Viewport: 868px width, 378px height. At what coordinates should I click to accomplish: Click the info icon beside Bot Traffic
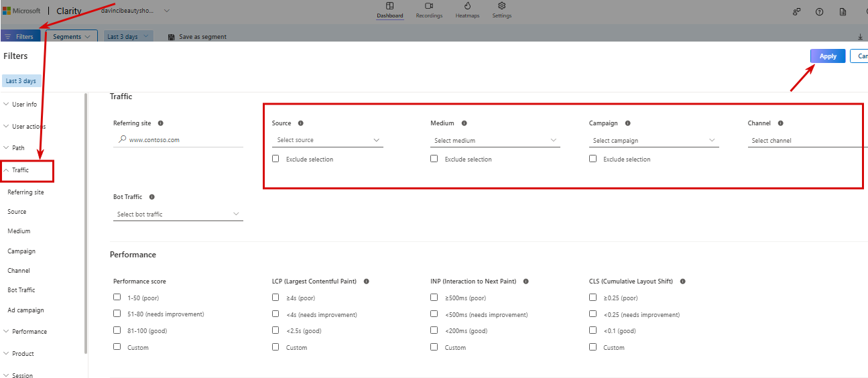(x=151, y=197)
